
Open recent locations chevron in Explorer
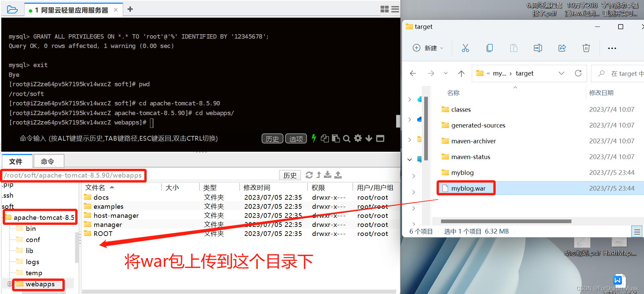click(446, 73)
